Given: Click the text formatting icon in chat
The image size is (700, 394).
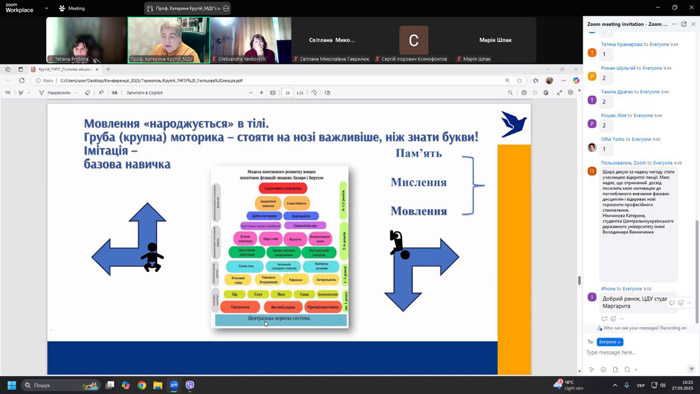Looking at the screenshot, I should click(x=592, y=369).
